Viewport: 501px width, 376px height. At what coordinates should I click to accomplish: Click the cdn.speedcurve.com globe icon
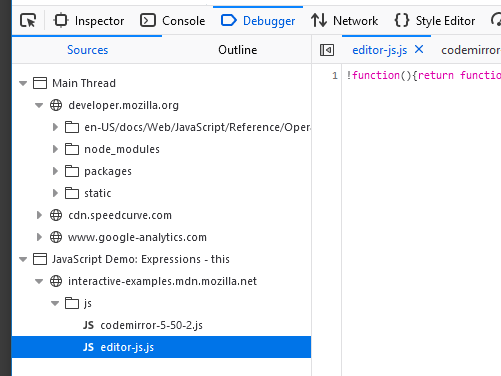(x=56, y=215)
